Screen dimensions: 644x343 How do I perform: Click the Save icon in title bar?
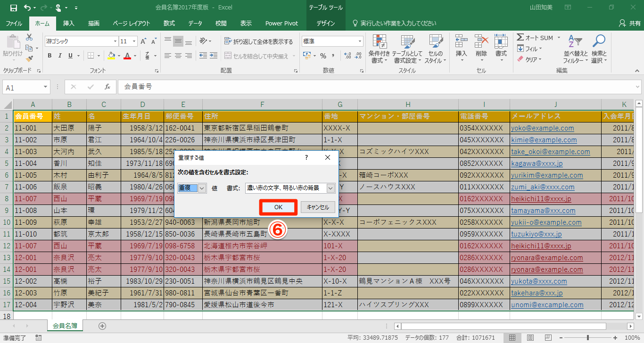(13, 8)
